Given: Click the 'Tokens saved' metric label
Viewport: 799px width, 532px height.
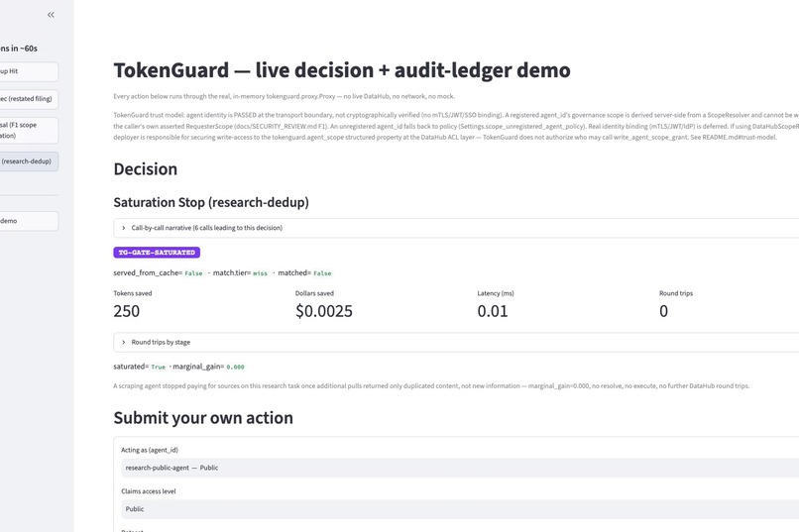Looking at the screenshot, I should 133,293.
